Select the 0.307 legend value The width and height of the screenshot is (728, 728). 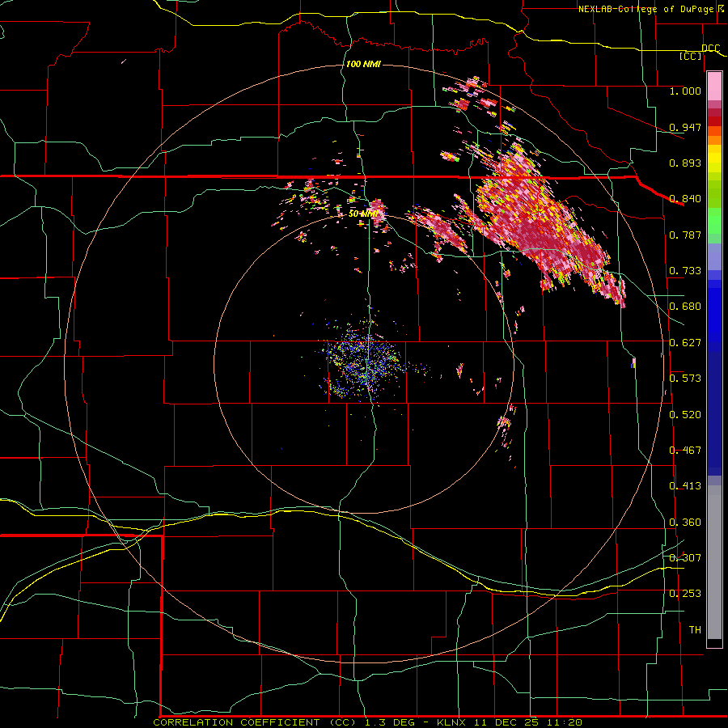(685, 558)
